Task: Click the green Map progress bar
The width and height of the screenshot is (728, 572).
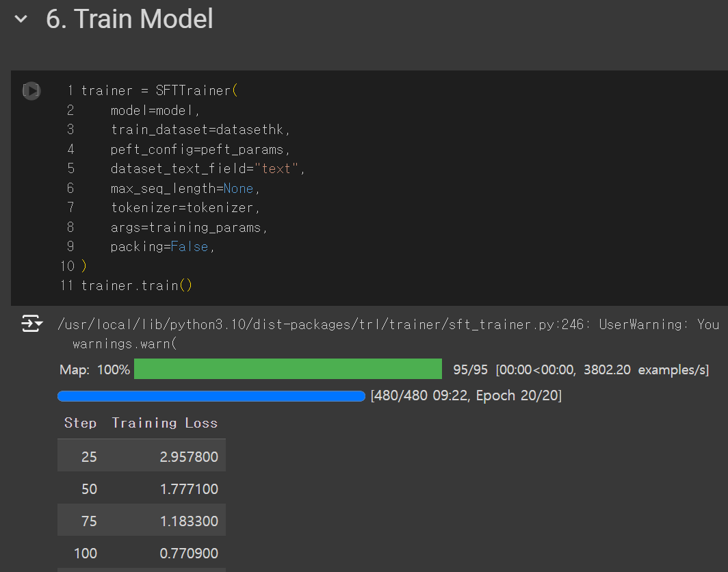Action: (288, 369)
